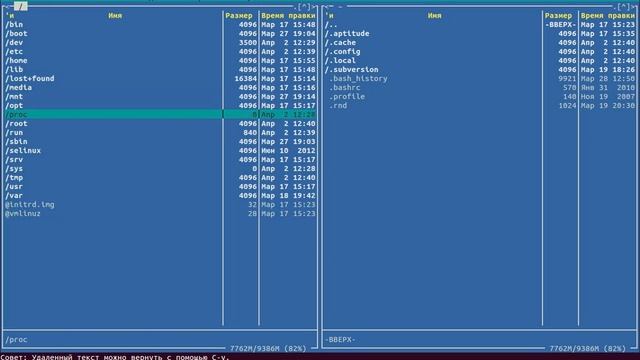The image size is (640, 360).
Task: Sort root (/) panel by Размер column header
Action: tap(239, 16)
